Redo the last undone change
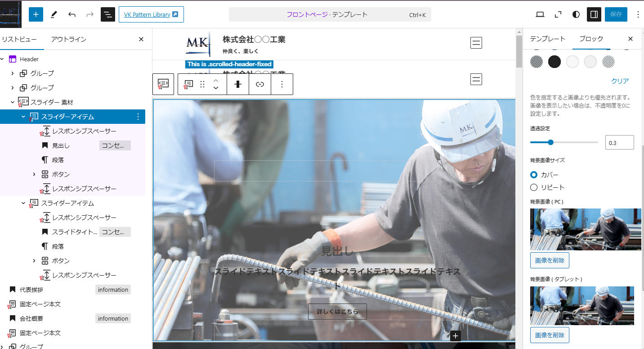This screenshot has height=349, width=644. [90, 14]
